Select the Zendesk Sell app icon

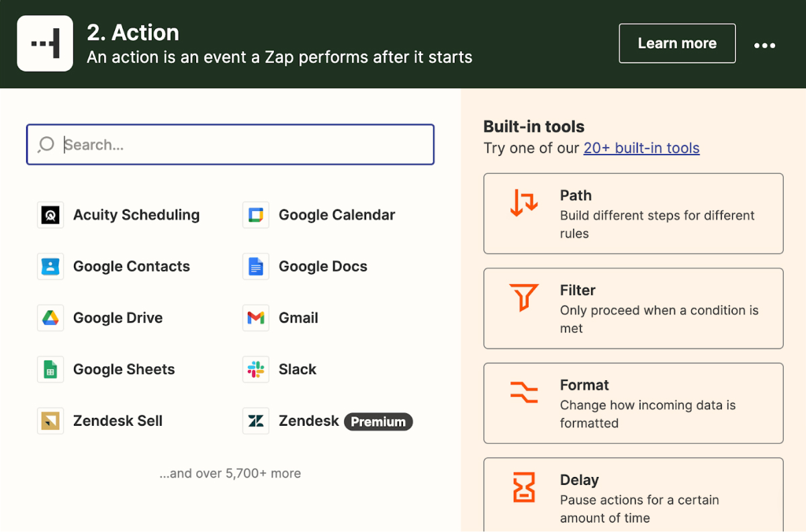(x=50, y=421)
